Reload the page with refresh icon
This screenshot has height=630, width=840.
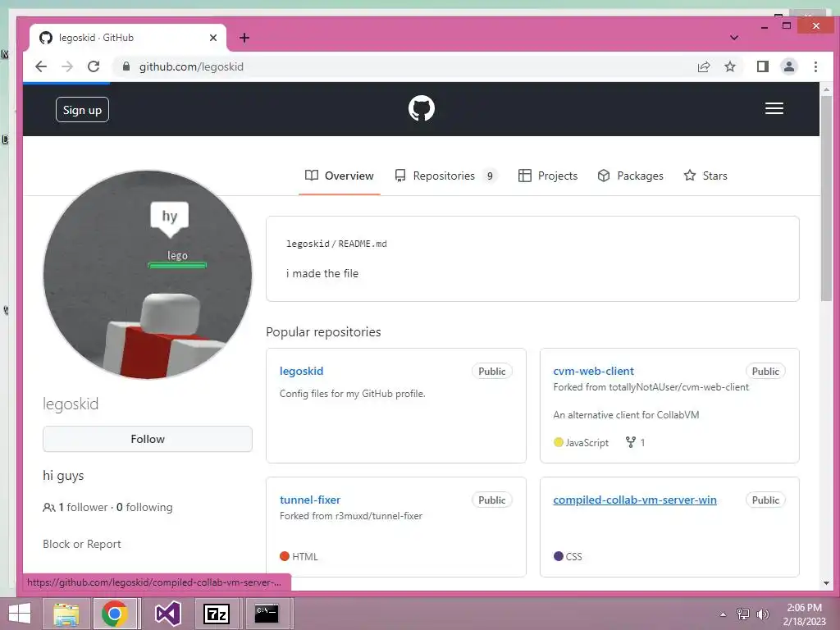(94, 66)
